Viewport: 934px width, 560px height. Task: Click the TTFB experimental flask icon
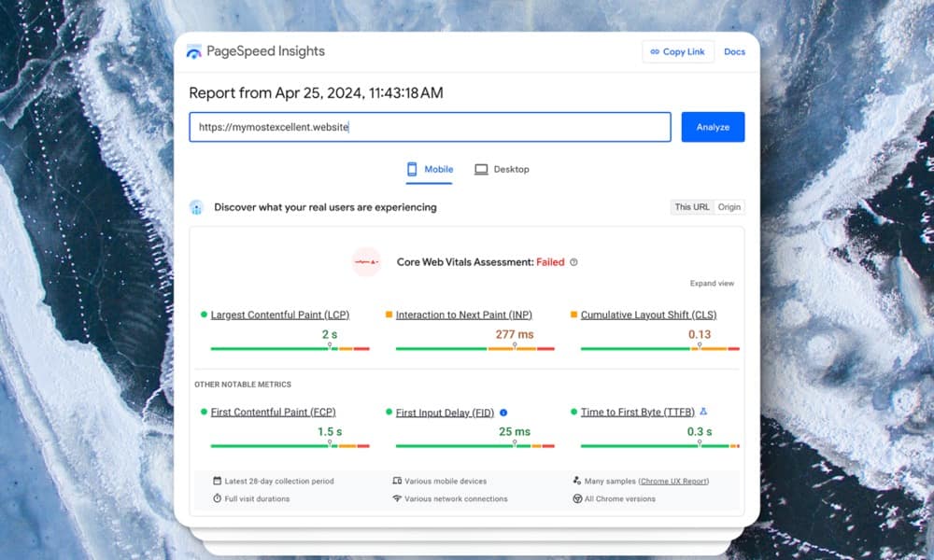click(x=703, y=412)
